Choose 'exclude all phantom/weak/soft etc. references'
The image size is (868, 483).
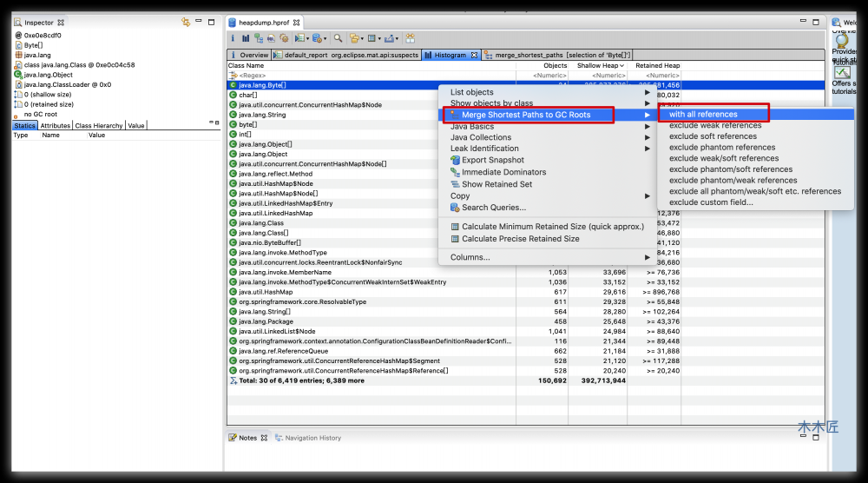(x=755, y=191)
